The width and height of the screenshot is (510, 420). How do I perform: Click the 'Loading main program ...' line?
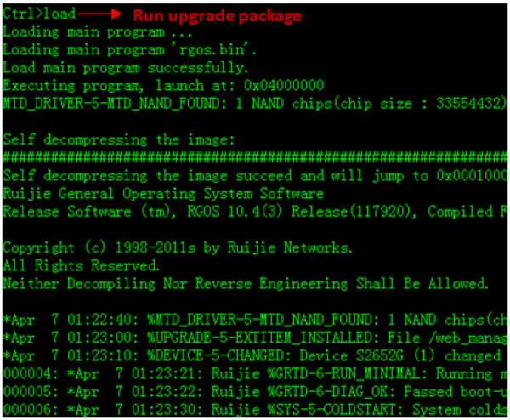pos(97,32)
